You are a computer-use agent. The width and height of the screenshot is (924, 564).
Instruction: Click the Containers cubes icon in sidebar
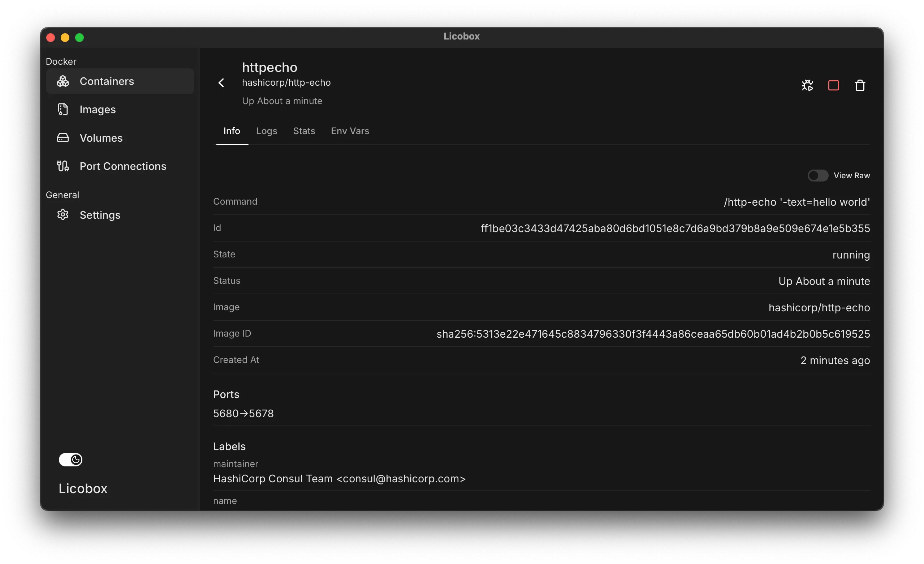pos(62,81)
